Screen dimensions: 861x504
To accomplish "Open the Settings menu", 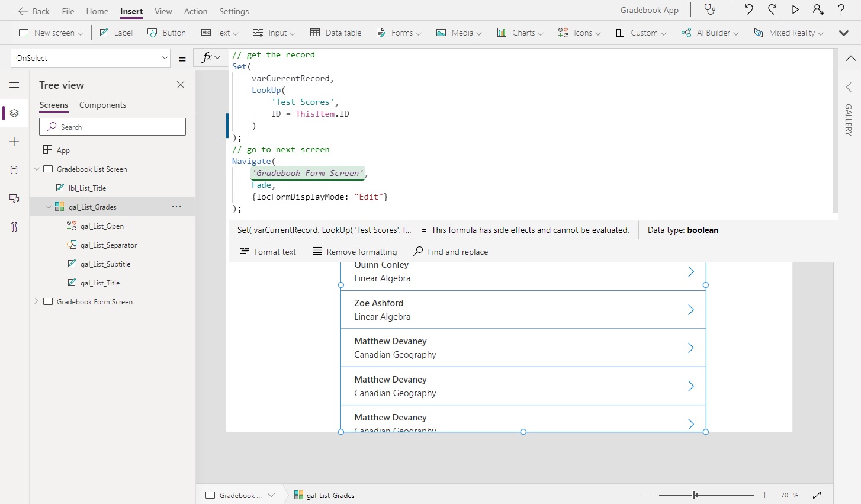I will [234, 11].
